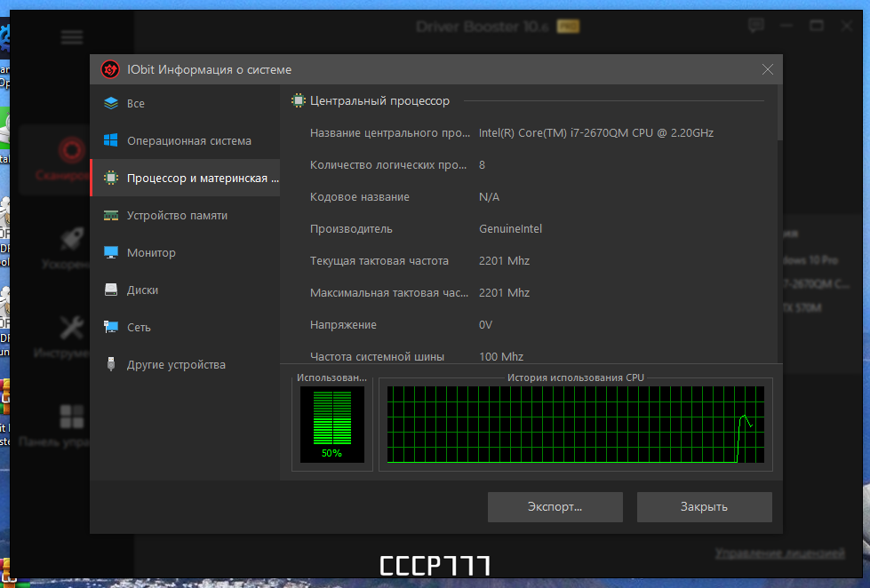Open the Сеть section

(186, 327)
